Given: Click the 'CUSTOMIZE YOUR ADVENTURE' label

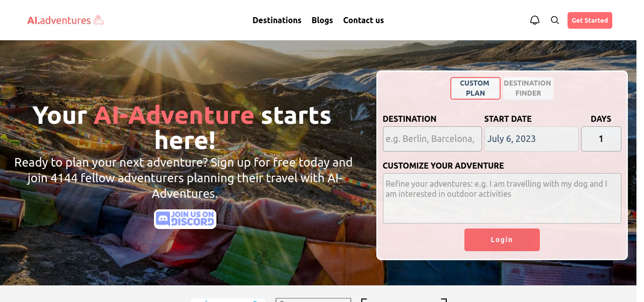Looking at the screenshot, I should (x=443, y=166).
